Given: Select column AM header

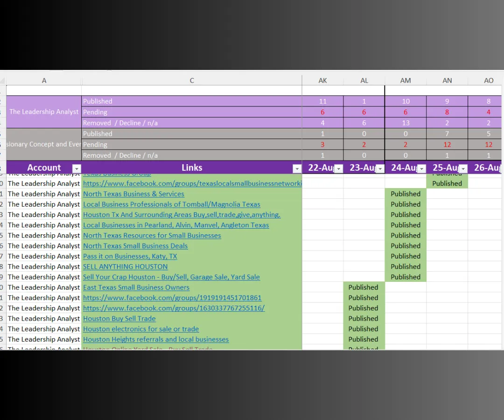Looking at the screenshot, I should point(406,80).
